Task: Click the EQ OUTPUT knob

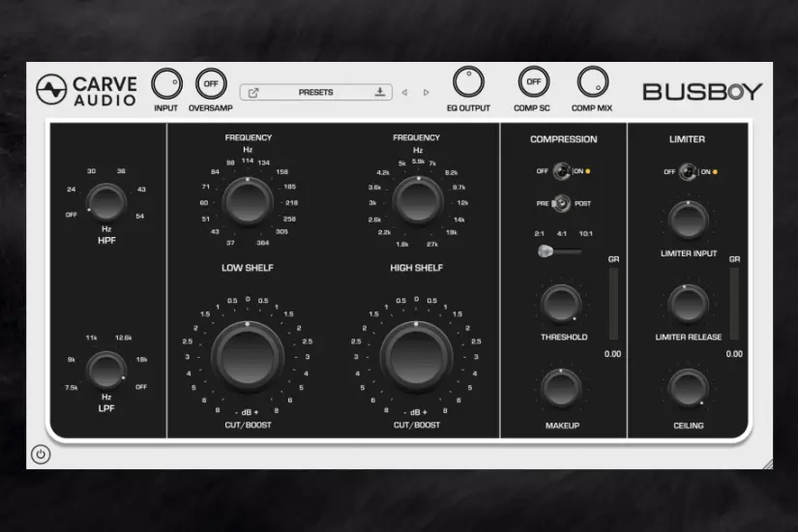Action: click(x=468, y=83)
